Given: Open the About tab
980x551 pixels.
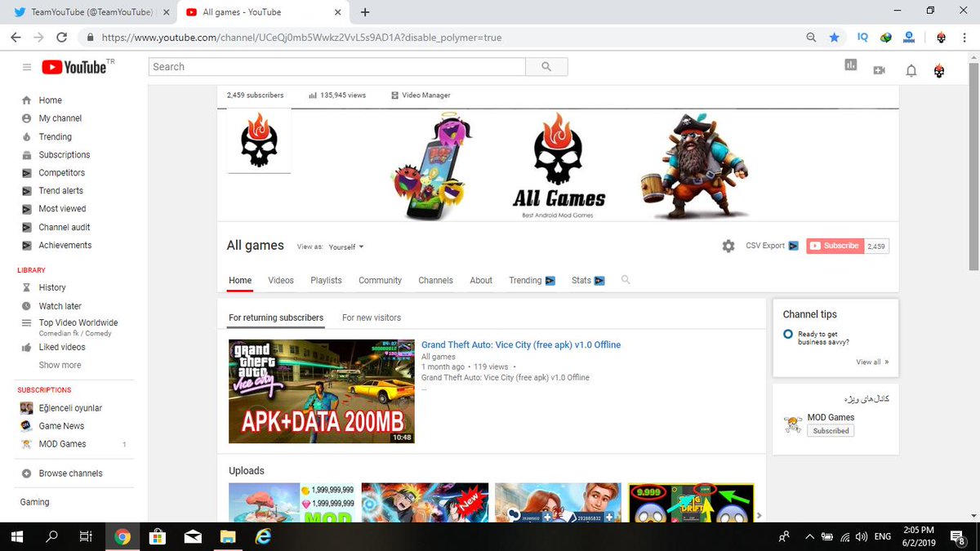Looking at the screenshot, I should (481, 280).
